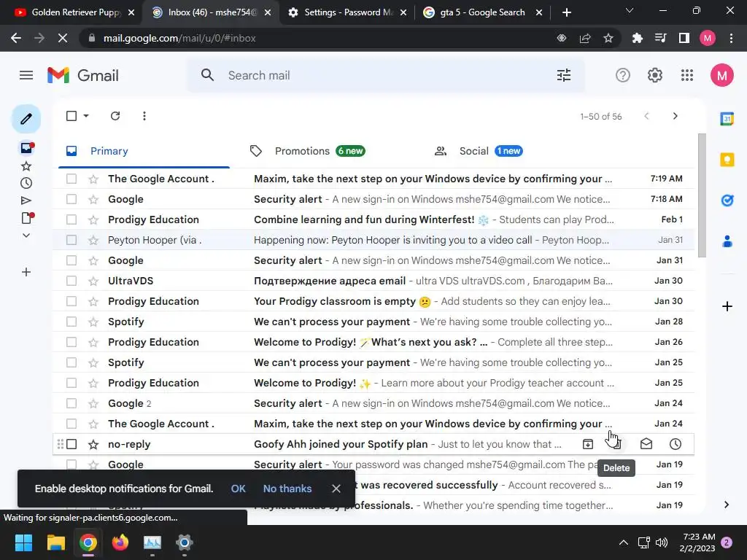
Task: Click OK to enable desktop notifications
Action: [x=239, y=489]
